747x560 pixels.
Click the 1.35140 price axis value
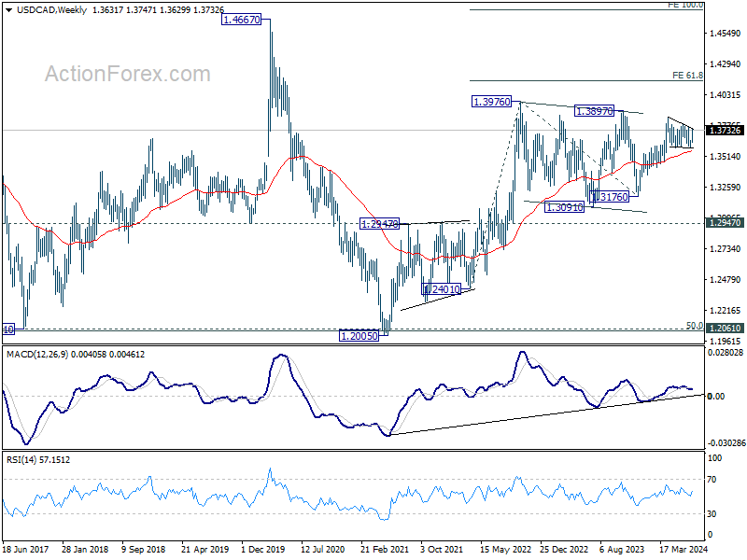click(726, 156)
